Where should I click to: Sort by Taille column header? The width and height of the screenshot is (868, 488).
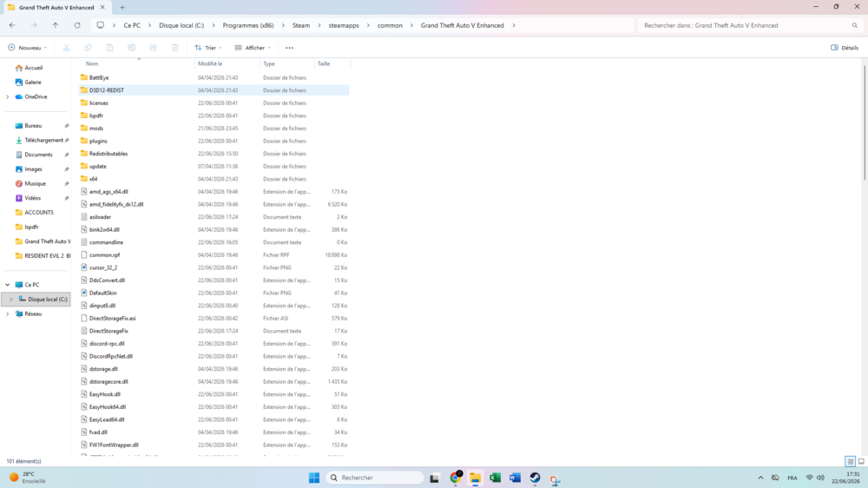point(332,63)
